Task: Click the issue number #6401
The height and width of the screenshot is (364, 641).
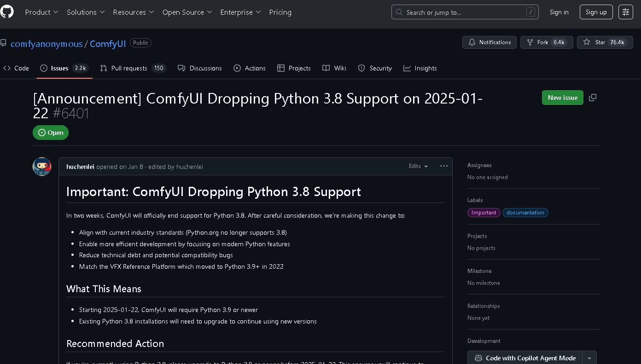Action: point(70,113)
